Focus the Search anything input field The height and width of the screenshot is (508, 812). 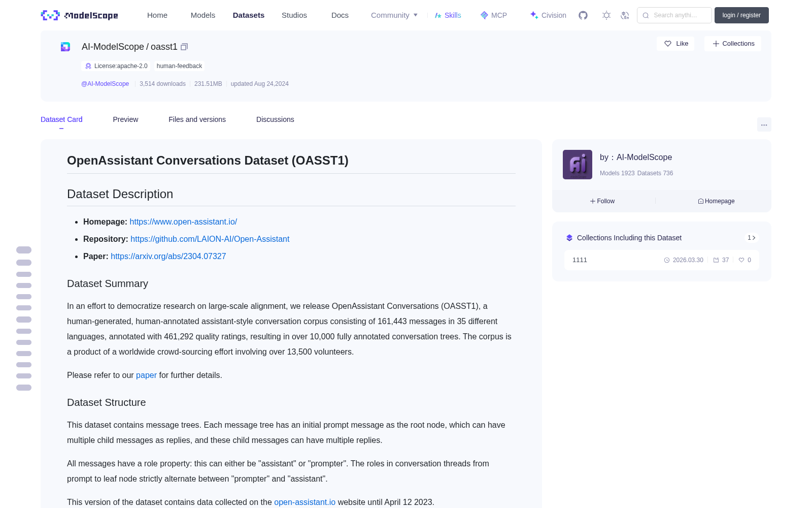click(x=674, y=15)
